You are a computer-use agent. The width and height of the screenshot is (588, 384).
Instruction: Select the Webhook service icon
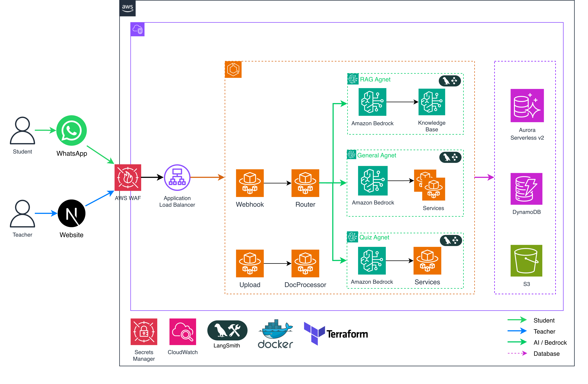click(250, 183)
